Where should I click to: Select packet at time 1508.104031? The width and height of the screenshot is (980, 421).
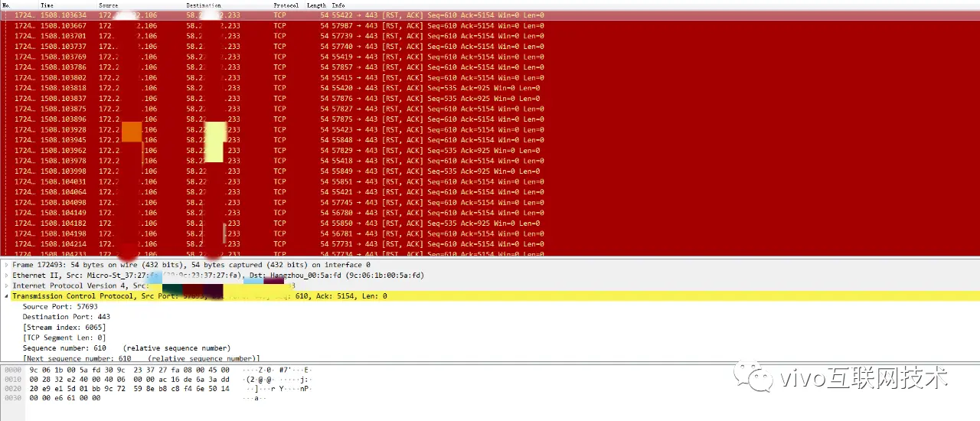pyautogui.click(x=490, y=181)
